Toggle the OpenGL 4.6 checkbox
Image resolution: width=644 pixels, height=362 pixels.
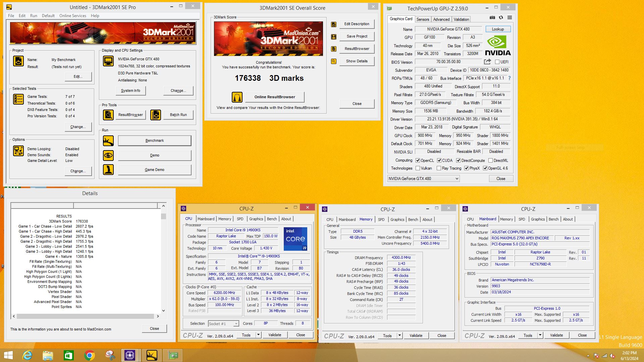(x=485, y=168)
